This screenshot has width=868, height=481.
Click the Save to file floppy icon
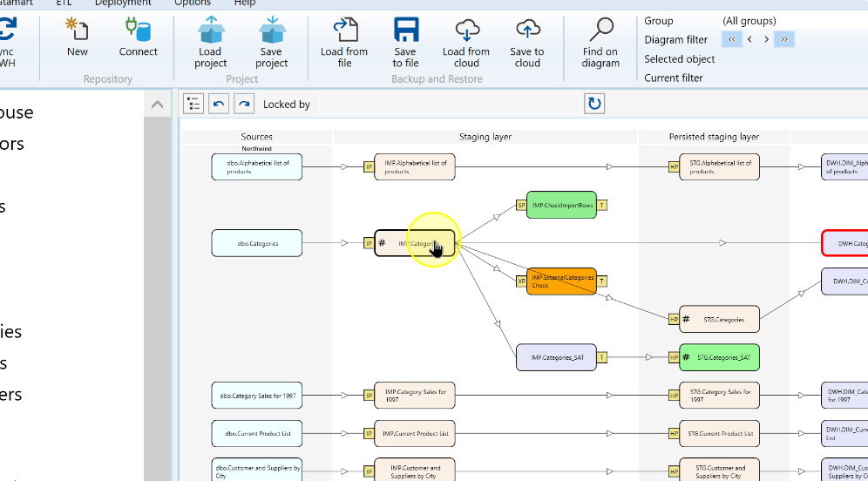click(406, 30)
